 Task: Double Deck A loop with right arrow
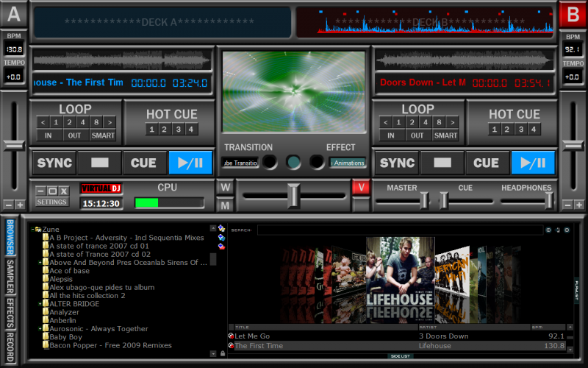pyautogui.click(x=110, y=122)
